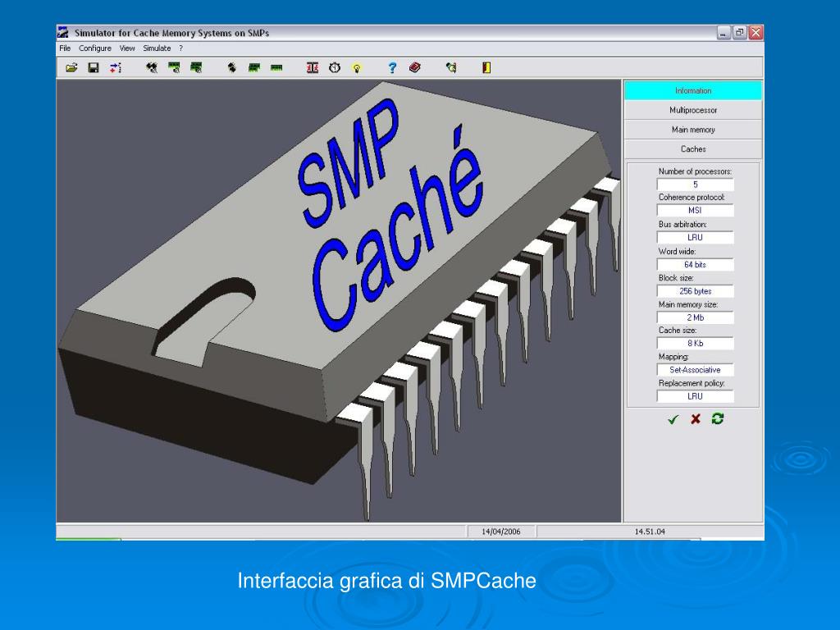Minimize the simulator window

(x=724, y=33)
